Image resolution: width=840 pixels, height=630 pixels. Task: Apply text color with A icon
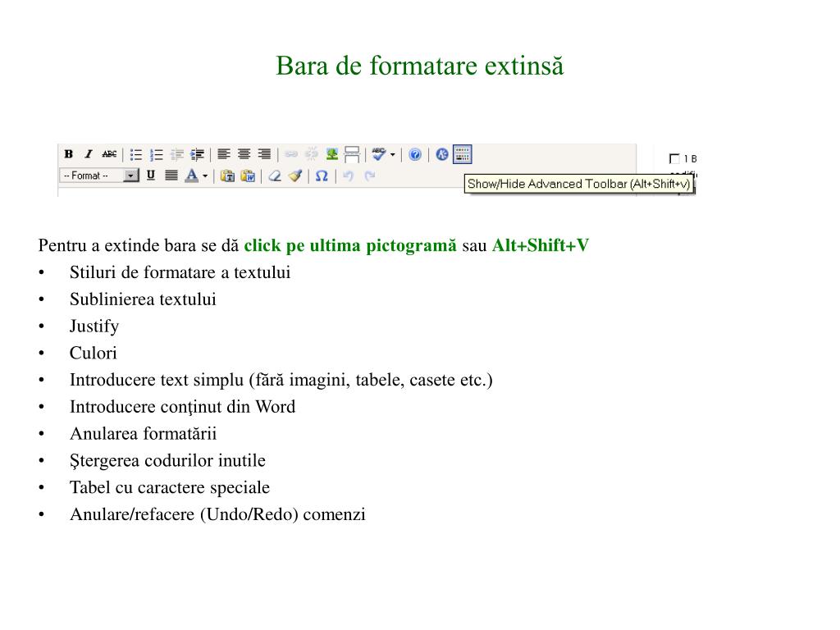coord(192,176)
